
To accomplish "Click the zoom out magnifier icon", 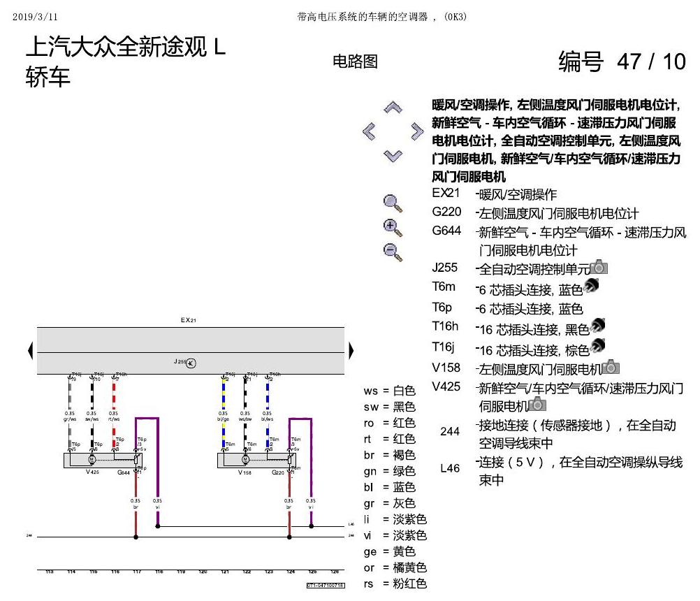I will point(393,252).
